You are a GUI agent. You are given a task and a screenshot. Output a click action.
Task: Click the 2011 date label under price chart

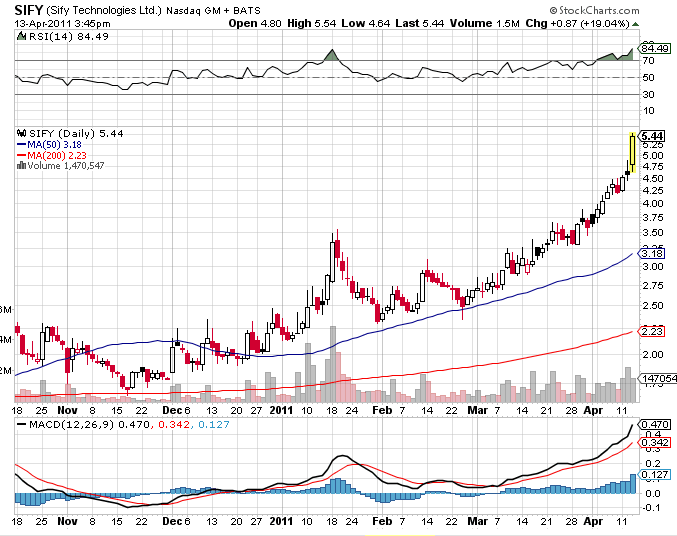tap(281, 410)
